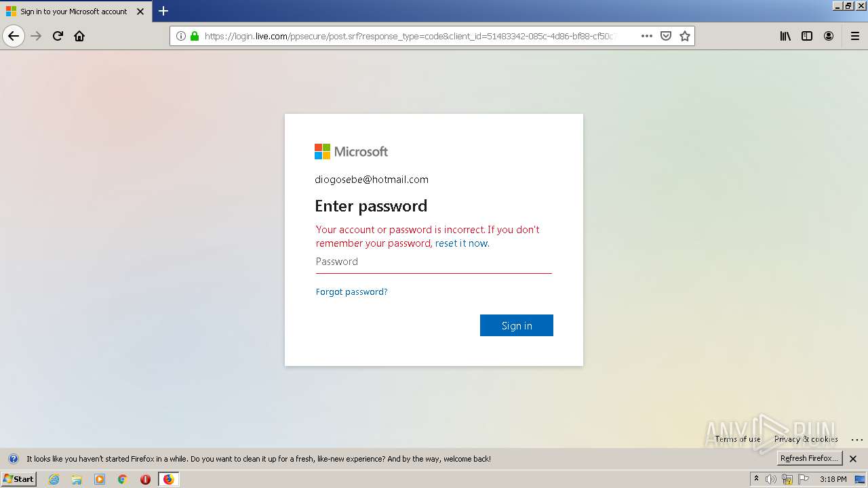The height and width of the screenshot is (488, 868).
Task: Open Privacy & cookies link
Action: [x=806, y=439]
